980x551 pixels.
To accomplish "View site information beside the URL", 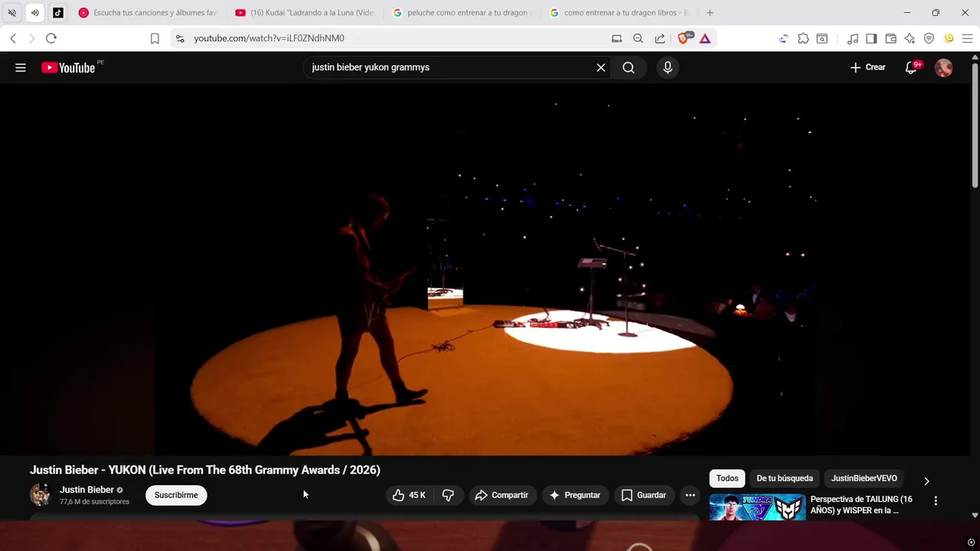I will click(180, 38).
